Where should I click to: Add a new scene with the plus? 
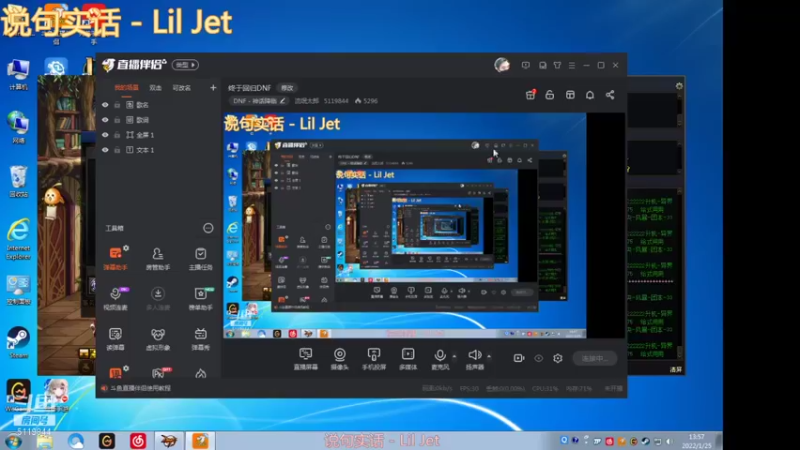[213, 88]
